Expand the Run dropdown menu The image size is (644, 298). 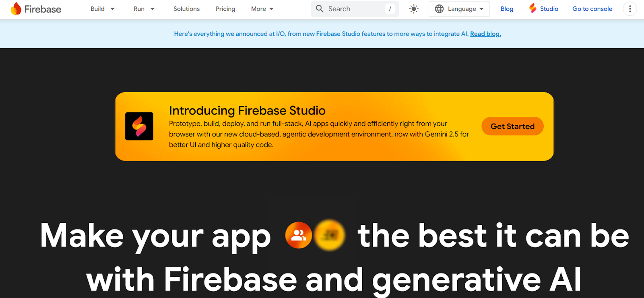tap(144, 8)
